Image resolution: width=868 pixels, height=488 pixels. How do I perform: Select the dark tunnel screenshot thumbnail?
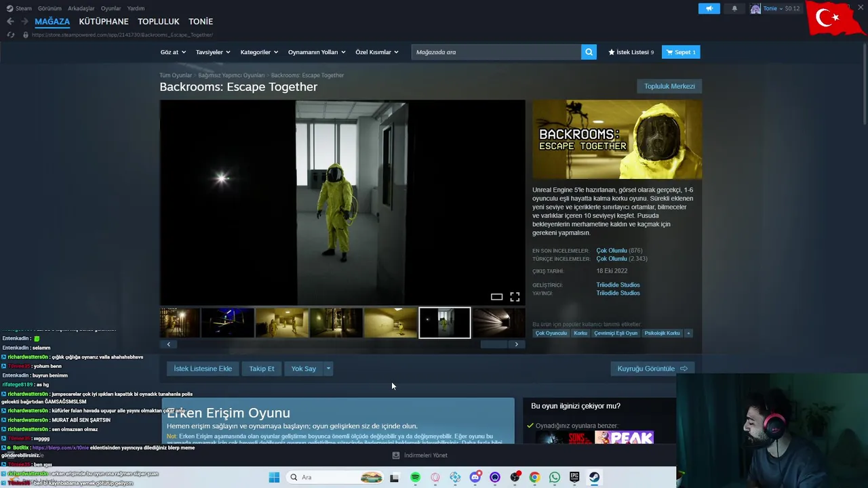[498, 323]
